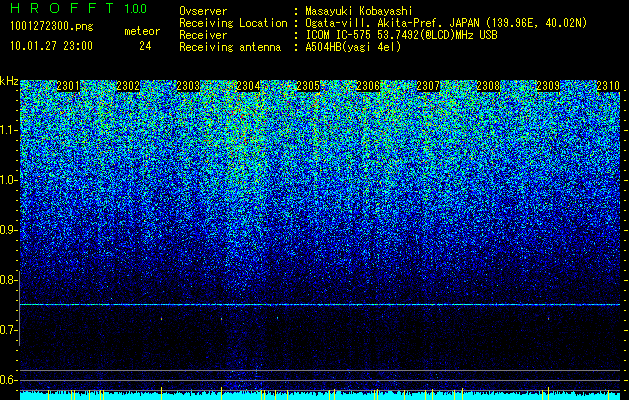
Task: Click the meteor echo dot below the 2309 marker
Action: pos(548,319)
